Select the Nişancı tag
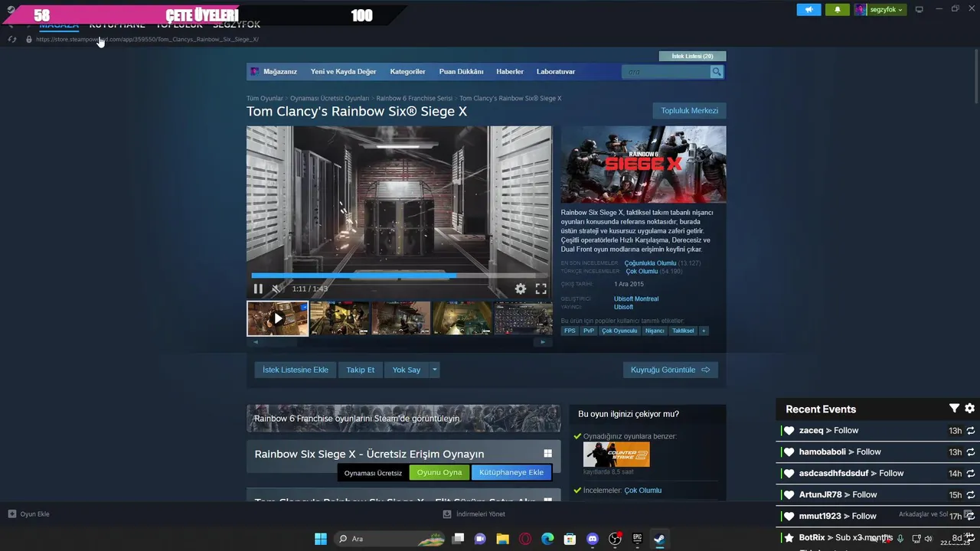 pos(655,331)
